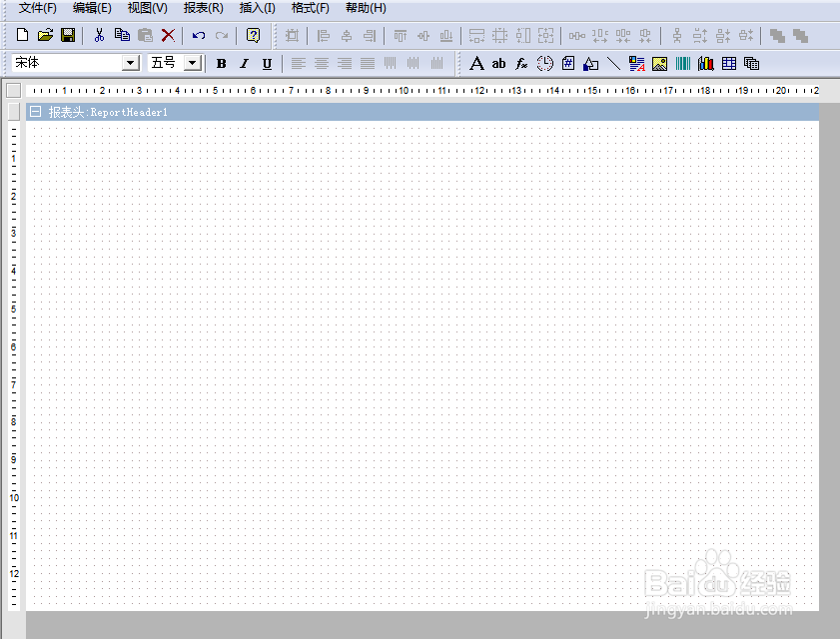This screenshot has height=639, width=840.
Task: Insert a text box (ab) control
Action: [x=498, y=64]
